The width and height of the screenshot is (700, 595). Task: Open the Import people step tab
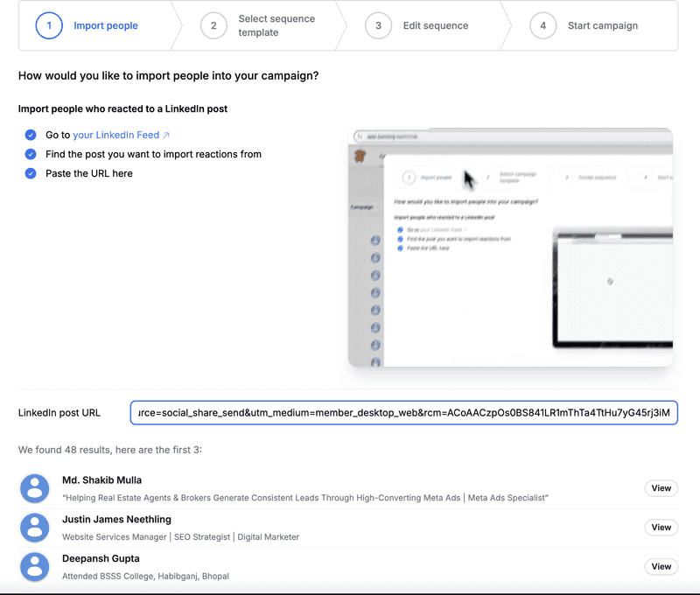pyautogui.click(x=105, y=25)
